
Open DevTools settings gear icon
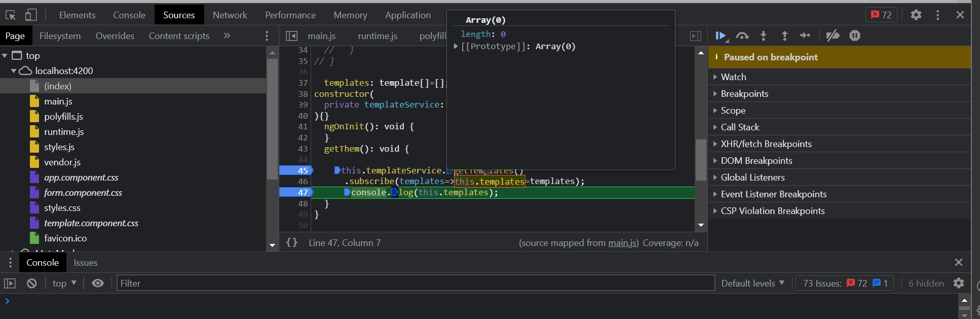click(916, 15)
